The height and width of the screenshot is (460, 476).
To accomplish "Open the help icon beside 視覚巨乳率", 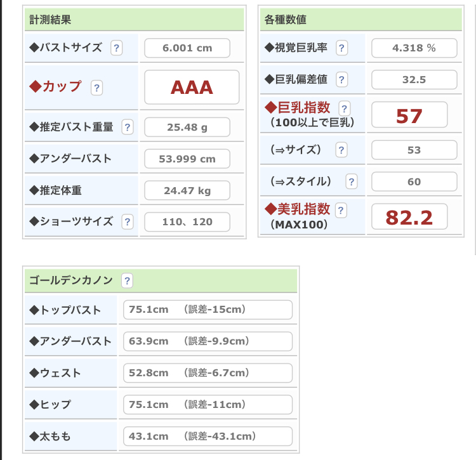I will 341,48.
